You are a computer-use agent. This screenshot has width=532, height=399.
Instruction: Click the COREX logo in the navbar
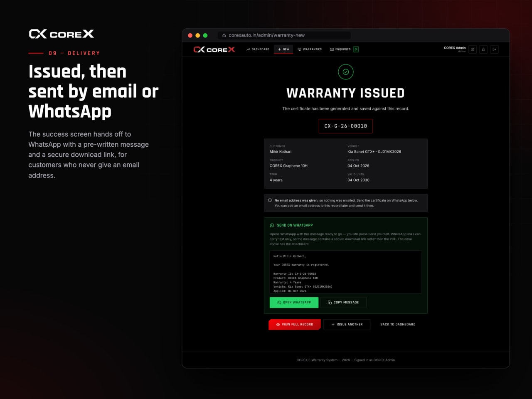(x=214, y=49)
